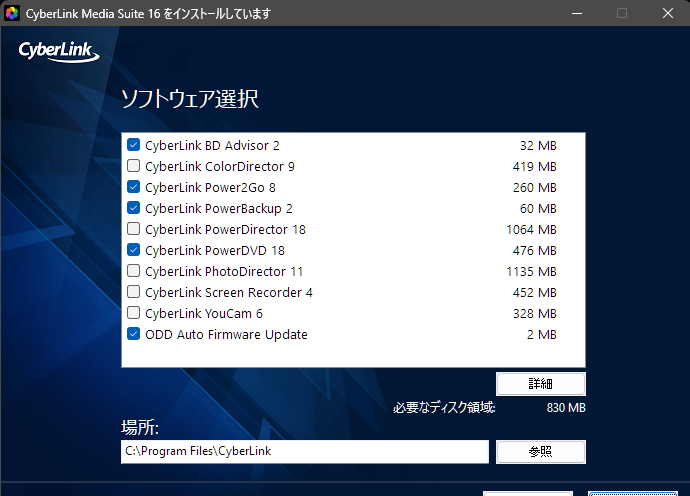Select the 'CyberLink PowerBackup 2' label
This screenshot has width=690, height=496.
point(219,209)
